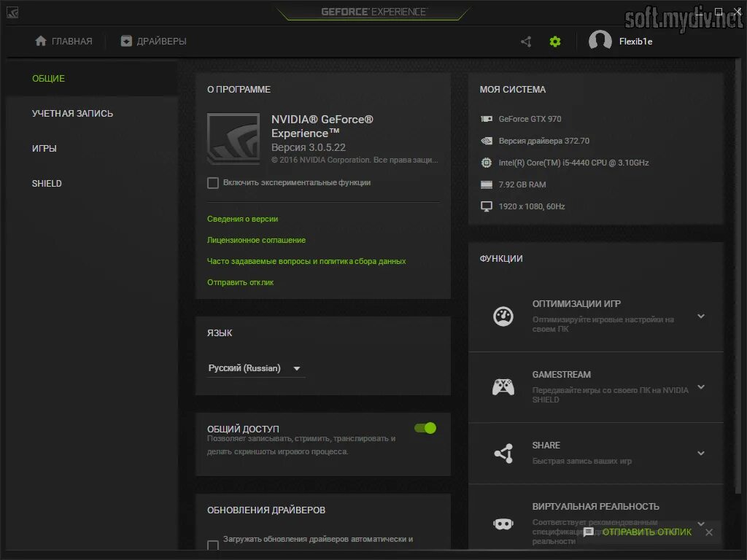The width and height of the screenshot is (747, 560).
Task: Go to the Драйверы tab
Action: click(x=153, y=42)
